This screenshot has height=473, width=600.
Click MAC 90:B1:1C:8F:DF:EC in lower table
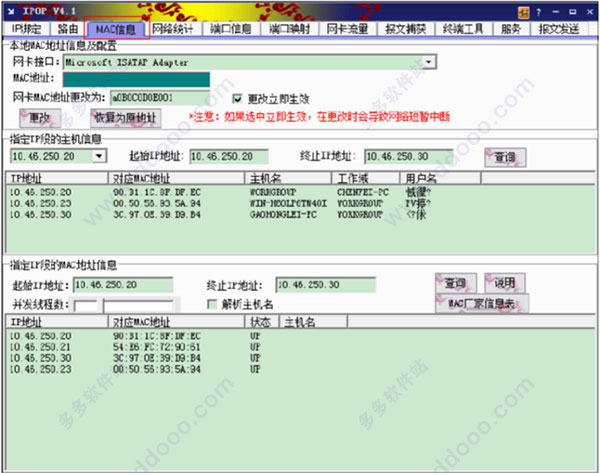157,336
